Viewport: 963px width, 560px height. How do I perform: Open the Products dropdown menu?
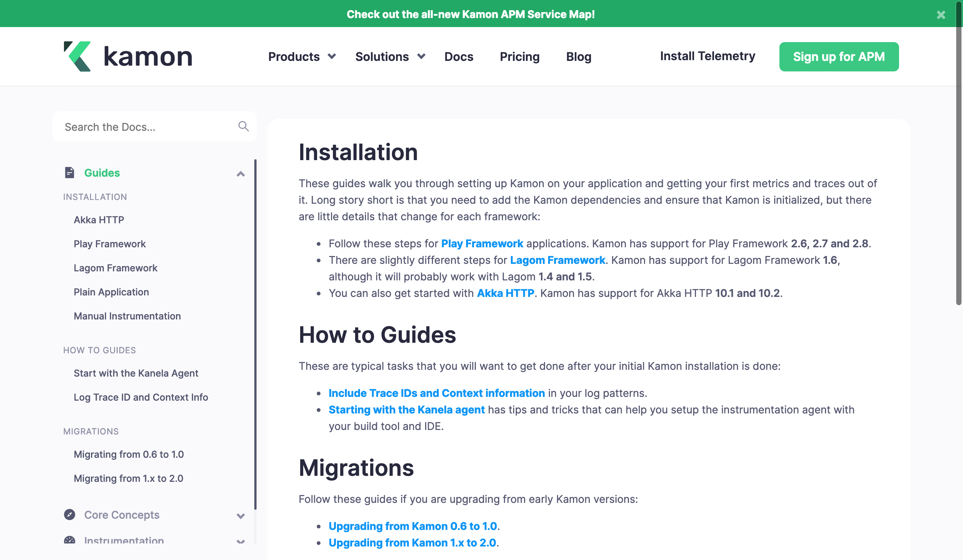[x=302, y=56]
